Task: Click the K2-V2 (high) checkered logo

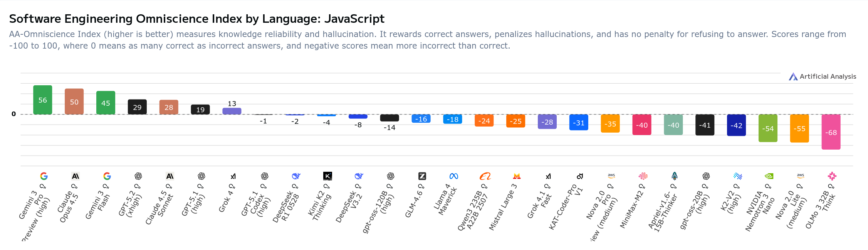Action: 737,176
